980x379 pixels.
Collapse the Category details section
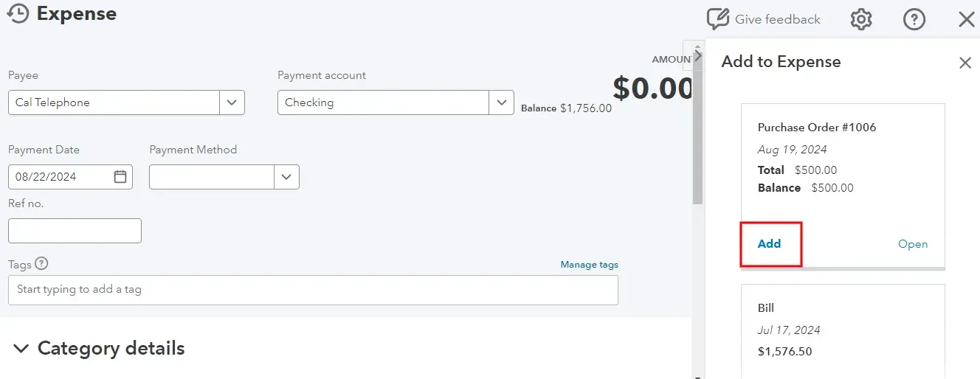coord(22,349)
